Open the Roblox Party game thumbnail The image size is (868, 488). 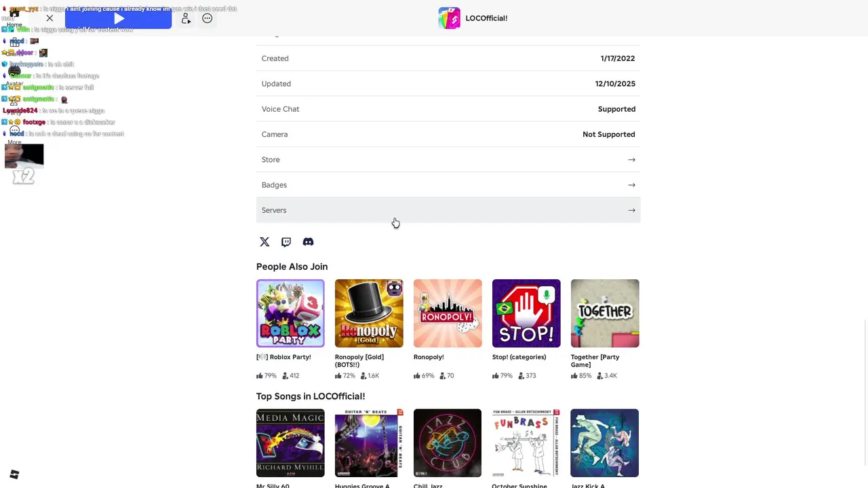(x=290, y=313)
